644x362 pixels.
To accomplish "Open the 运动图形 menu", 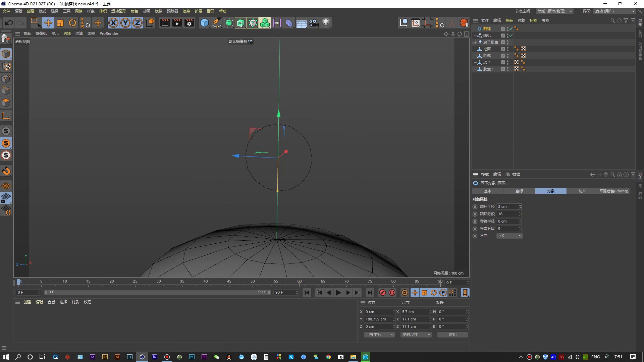I will click(118, 11).
